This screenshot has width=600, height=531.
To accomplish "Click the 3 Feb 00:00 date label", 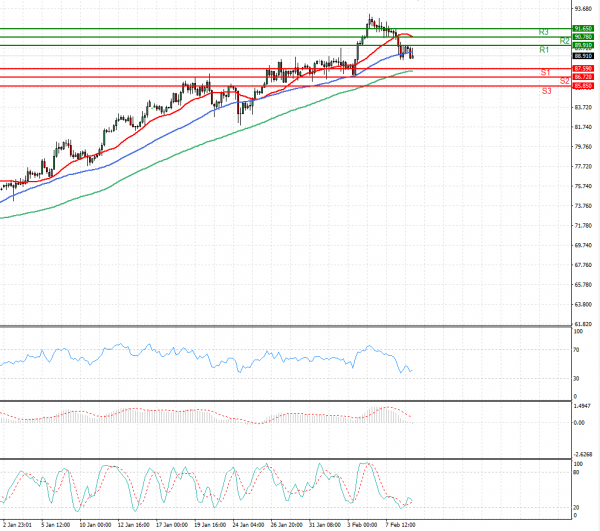I will point(362,525).
